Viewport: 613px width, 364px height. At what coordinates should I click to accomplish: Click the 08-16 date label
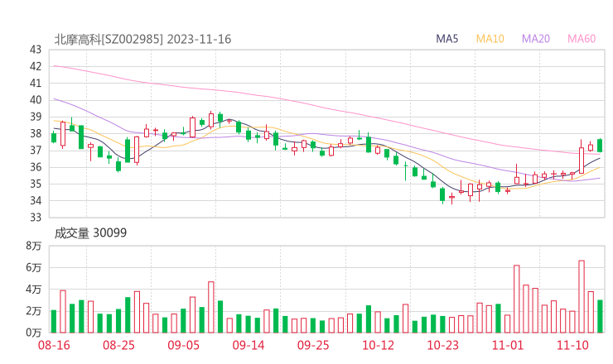(x=54, y=345)
